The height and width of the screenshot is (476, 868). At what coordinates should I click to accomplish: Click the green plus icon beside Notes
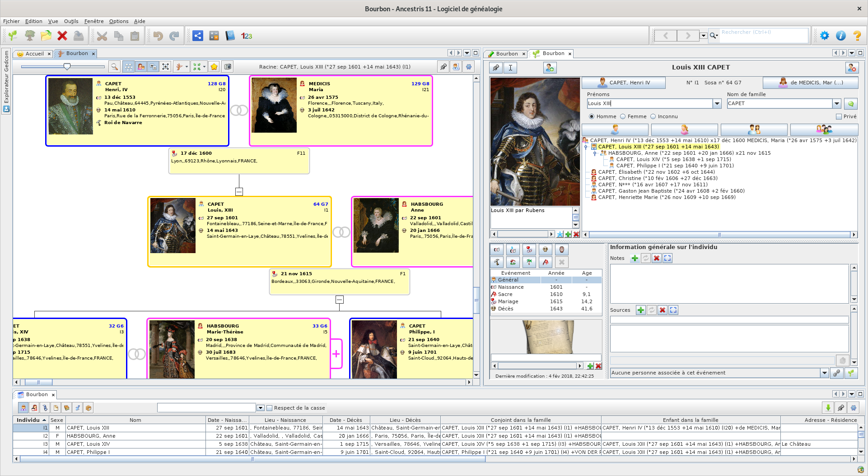[635, 258]
